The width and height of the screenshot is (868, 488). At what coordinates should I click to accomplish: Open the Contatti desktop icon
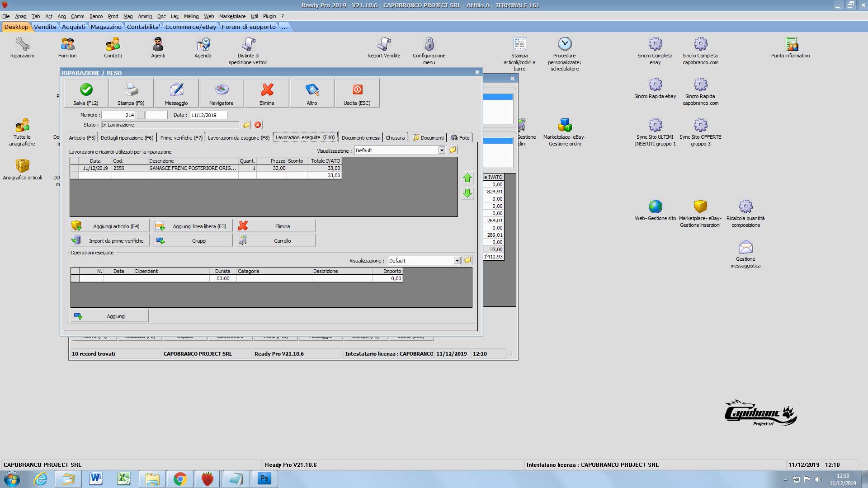coord(113,47)
